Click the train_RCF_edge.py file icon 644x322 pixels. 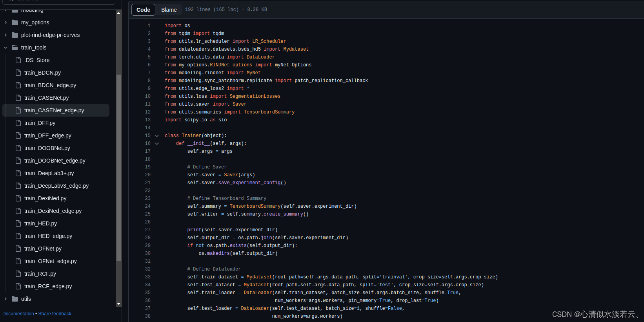18,286
